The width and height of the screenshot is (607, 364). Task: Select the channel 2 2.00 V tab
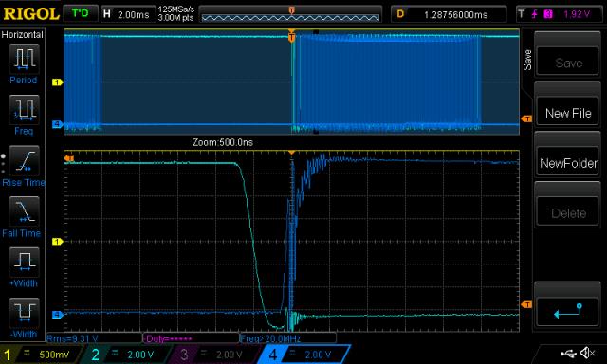coord(126,354)
